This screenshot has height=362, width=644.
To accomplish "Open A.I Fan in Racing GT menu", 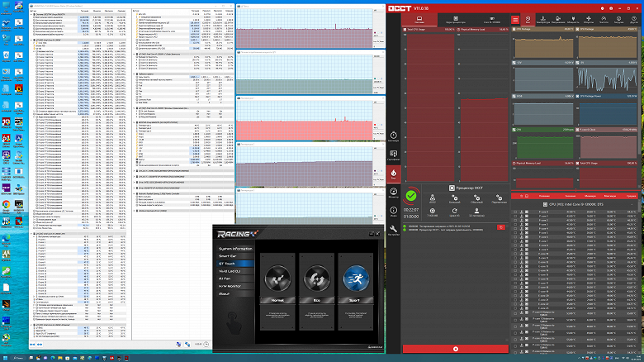I will click(235, 279).
